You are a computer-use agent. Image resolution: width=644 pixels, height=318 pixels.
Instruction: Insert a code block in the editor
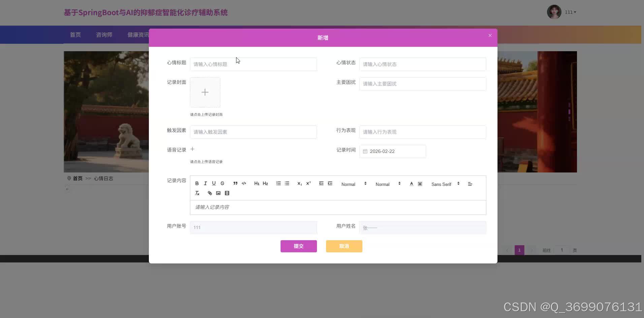244,184
